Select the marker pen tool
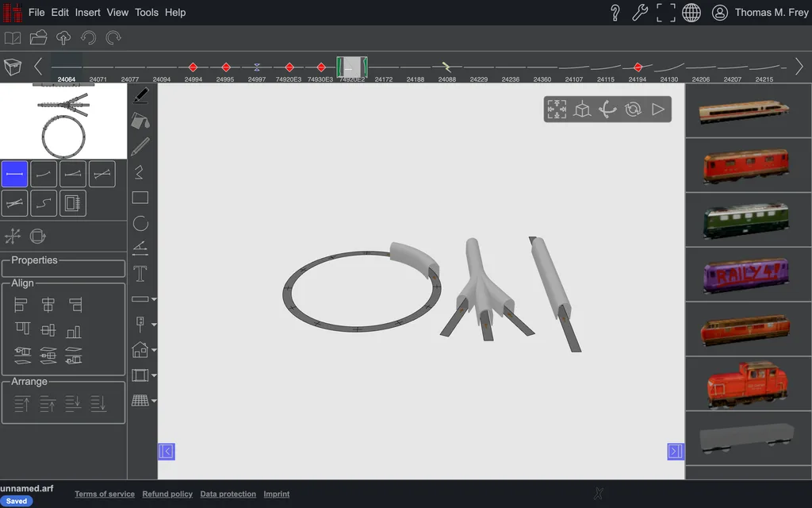 point(140,96)
